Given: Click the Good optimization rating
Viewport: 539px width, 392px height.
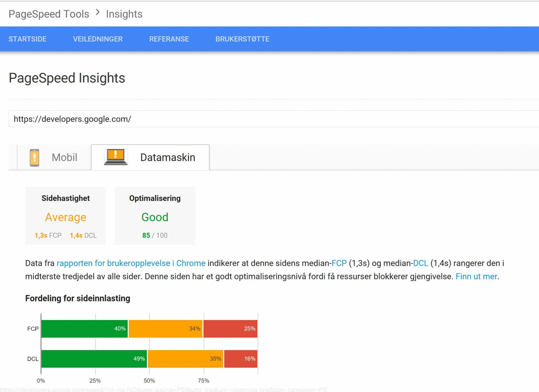Looking at the screenshot, I should 155,217.
